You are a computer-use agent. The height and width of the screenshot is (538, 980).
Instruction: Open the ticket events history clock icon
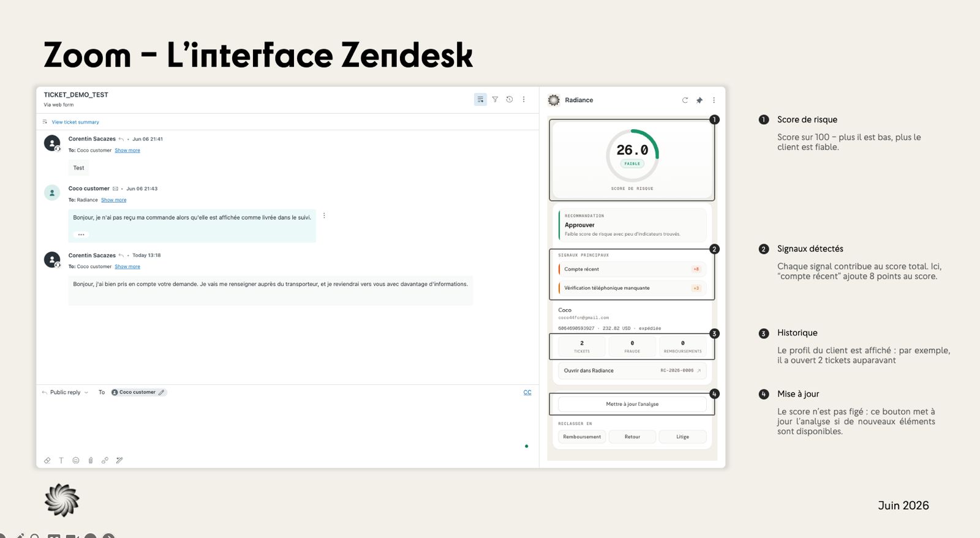point(509,99)
